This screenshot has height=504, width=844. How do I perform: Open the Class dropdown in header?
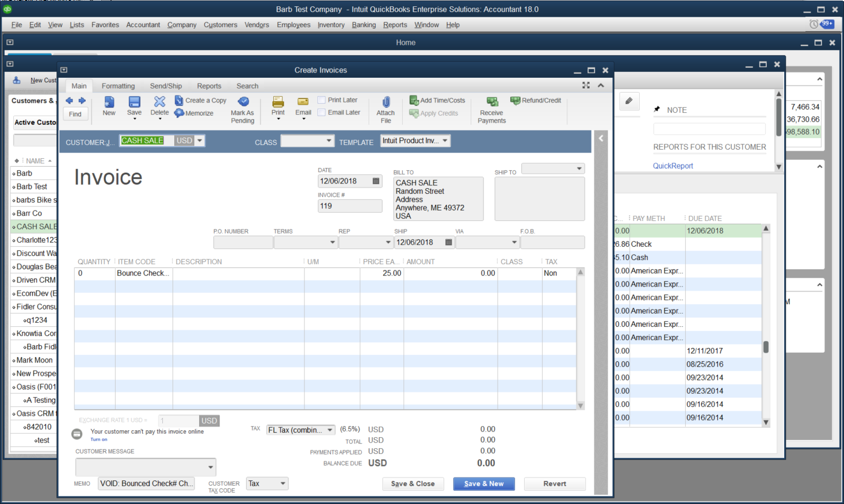[x=329, y=140]
